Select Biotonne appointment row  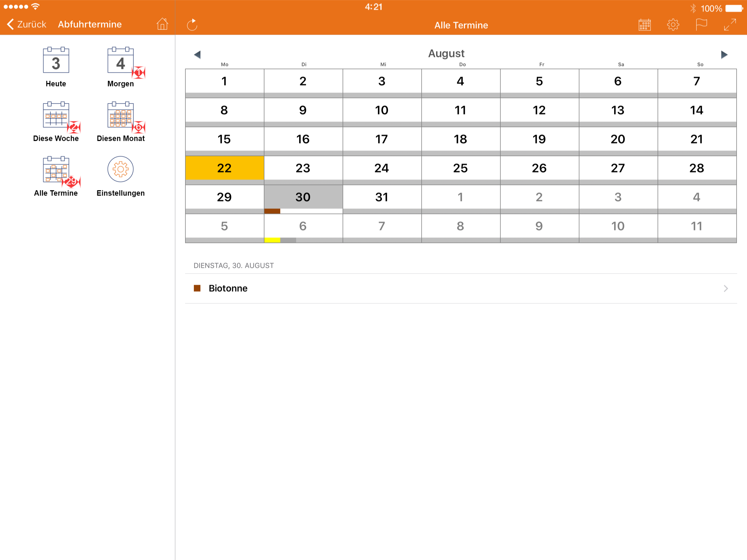pyautogui.click(x=461, y=288)
